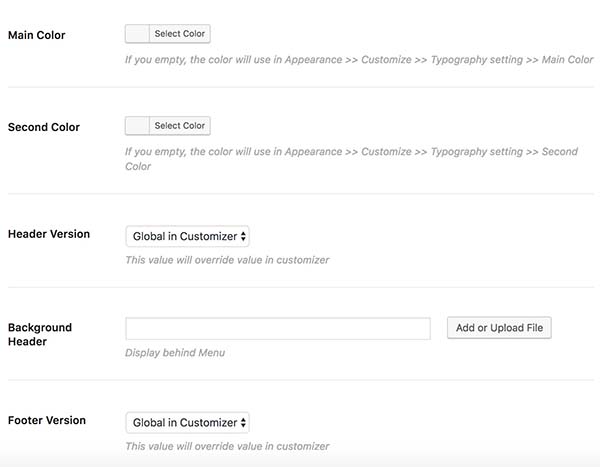Viewport: 600px width, 467px height.
Task: Click the Footer Version dropdown arrows
Action: click(243, 423)
